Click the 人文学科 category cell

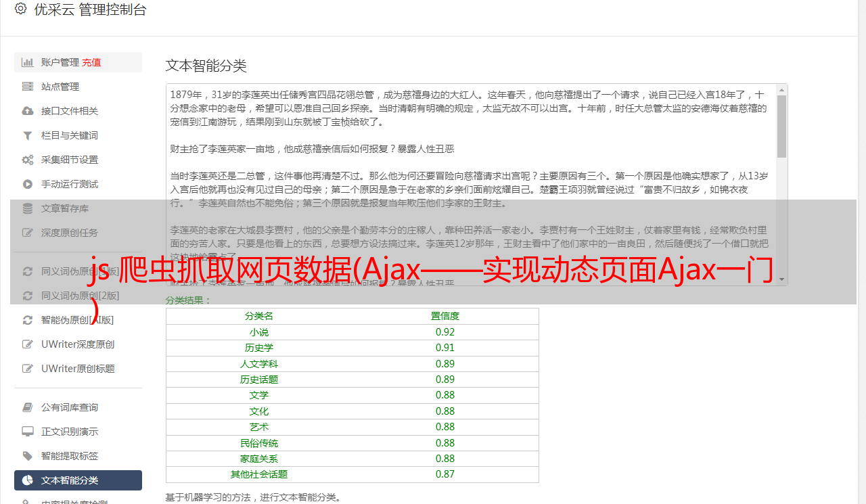[x=259, y=364]
